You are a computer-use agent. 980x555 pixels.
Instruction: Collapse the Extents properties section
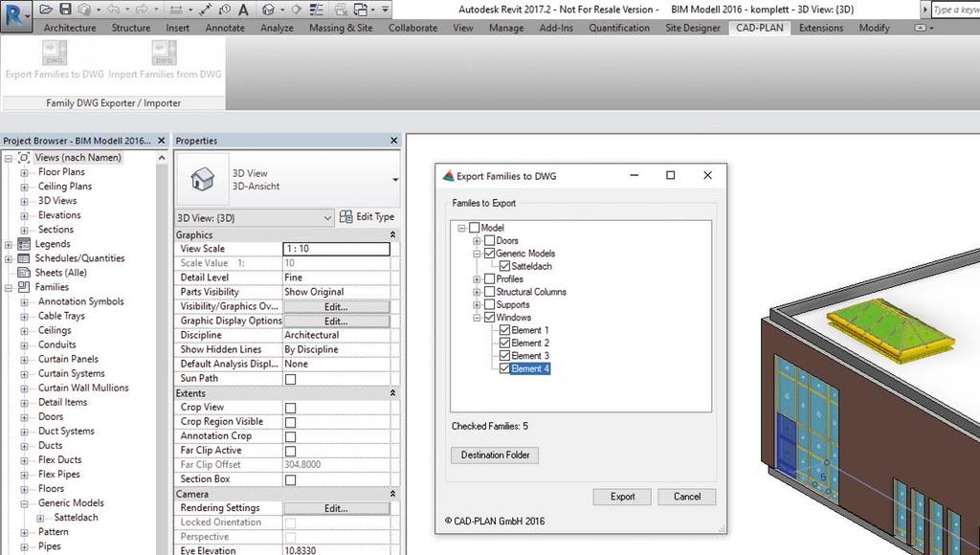coord(392,393)
